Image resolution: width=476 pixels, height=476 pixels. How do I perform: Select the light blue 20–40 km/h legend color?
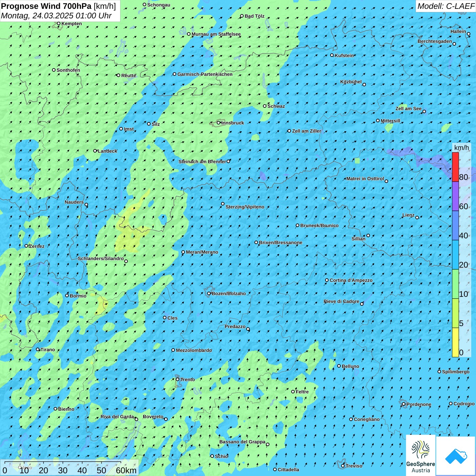click(x=455, y=255)
